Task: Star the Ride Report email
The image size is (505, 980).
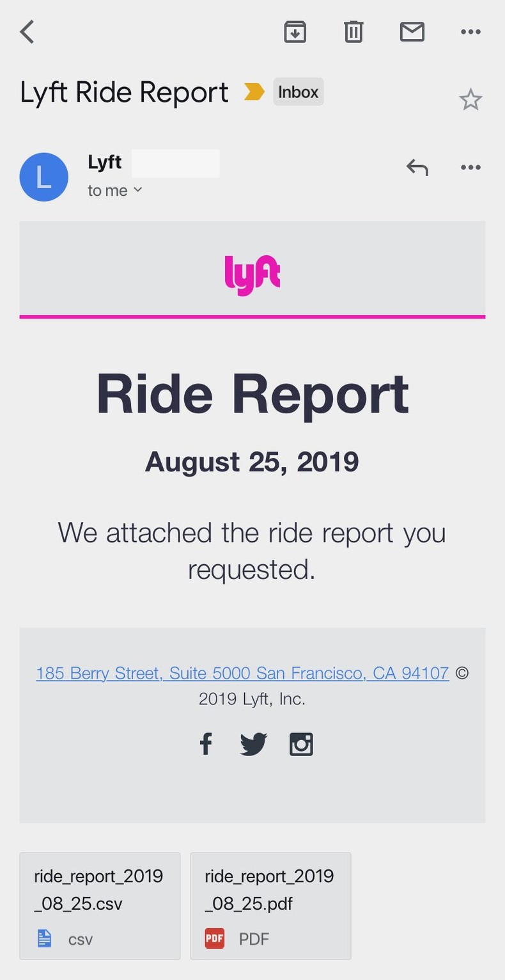Action: click(471, 99)
